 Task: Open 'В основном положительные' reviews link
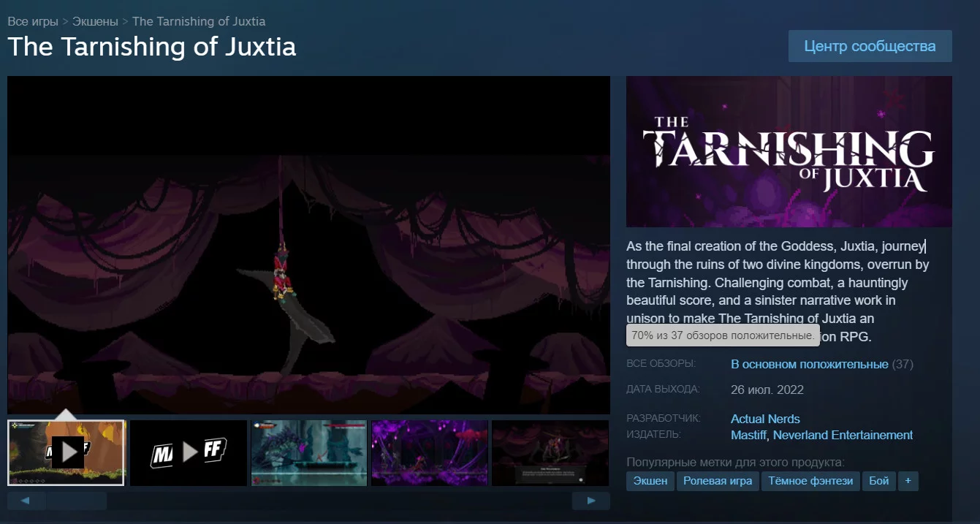(x=810, y=364)
